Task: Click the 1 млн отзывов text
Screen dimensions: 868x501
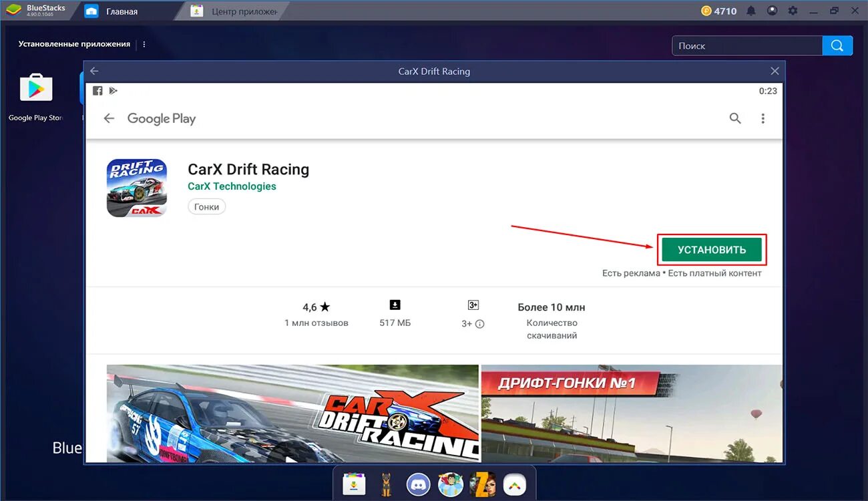Action: [316, 323]
